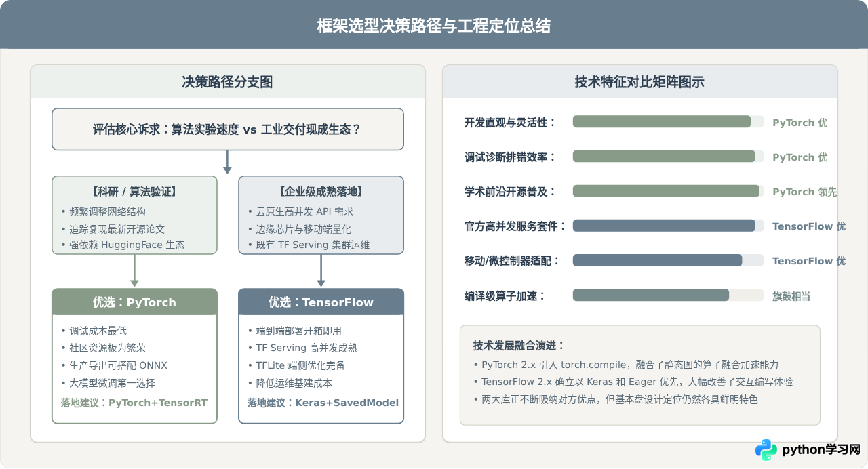The height and width of the screenshot is (469, 868).
Task: Click the bullet 追踪复现最新开源论文
Action: pyautogui.click(x=113, y=228)
